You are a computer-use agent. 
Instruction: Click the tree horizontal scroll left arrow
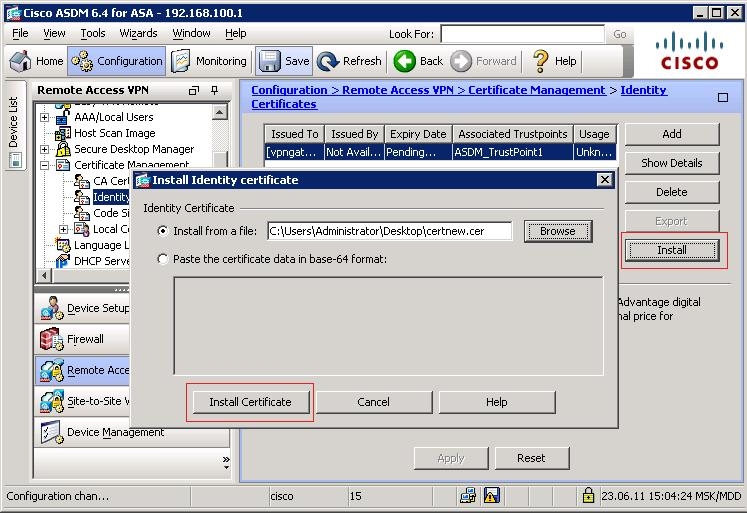(x=44, y=275)
